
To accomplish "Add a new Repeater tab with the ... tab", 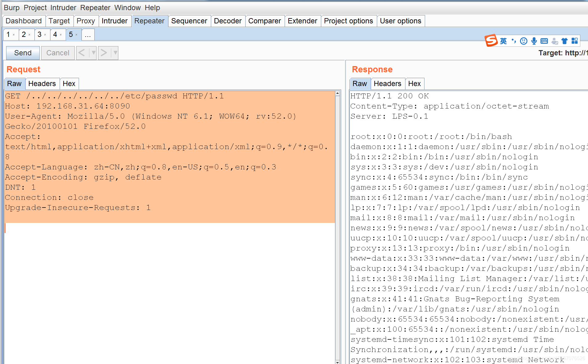I will pos(88,34).
